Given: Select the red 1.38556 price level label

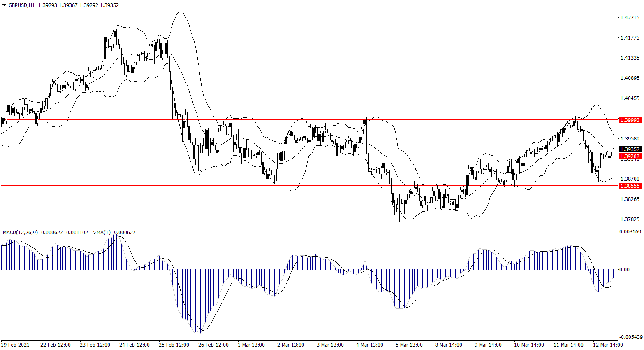Looking at the screenshot, I should (x=630, y=186).
